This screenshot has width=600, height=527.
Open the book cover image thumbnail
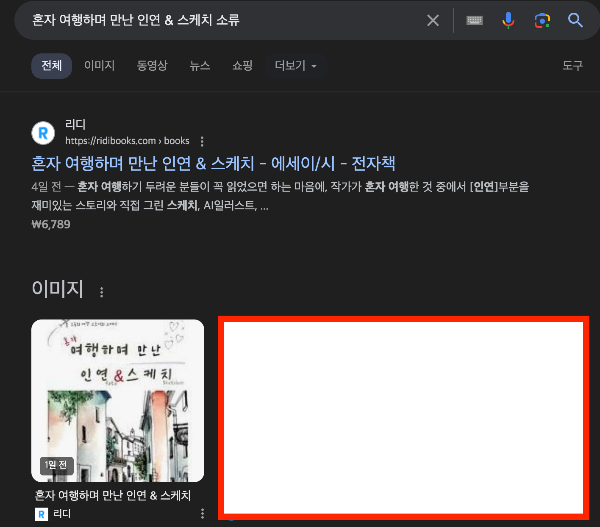117,401
